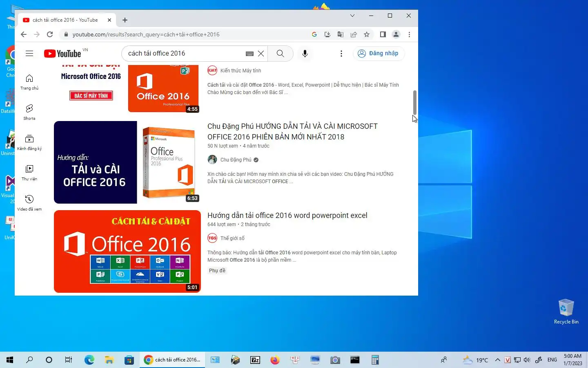
Task: Share this page from Chrome
Action: (354, 34)
